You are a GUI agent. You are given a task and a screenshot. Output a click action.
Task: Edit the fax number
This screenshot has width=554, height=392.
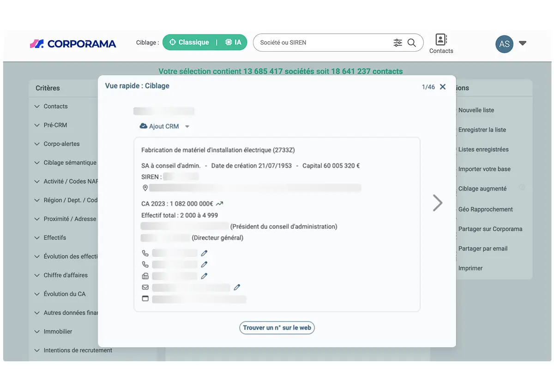pos(204,276)
